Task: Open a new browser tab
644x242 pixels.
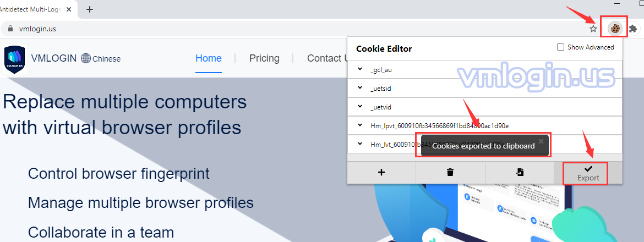Action: pos(90,9)
